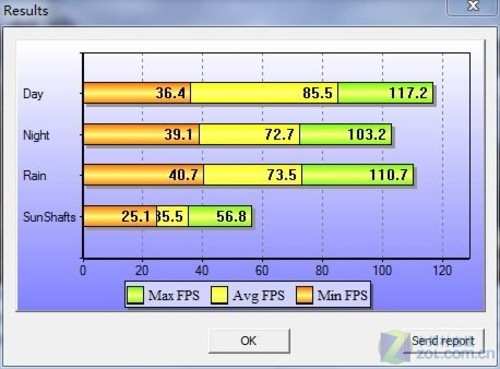Click the yellow Avg FPS legend swatch
Viewport: 500px width, 369px height.
[x=219, y=295]
